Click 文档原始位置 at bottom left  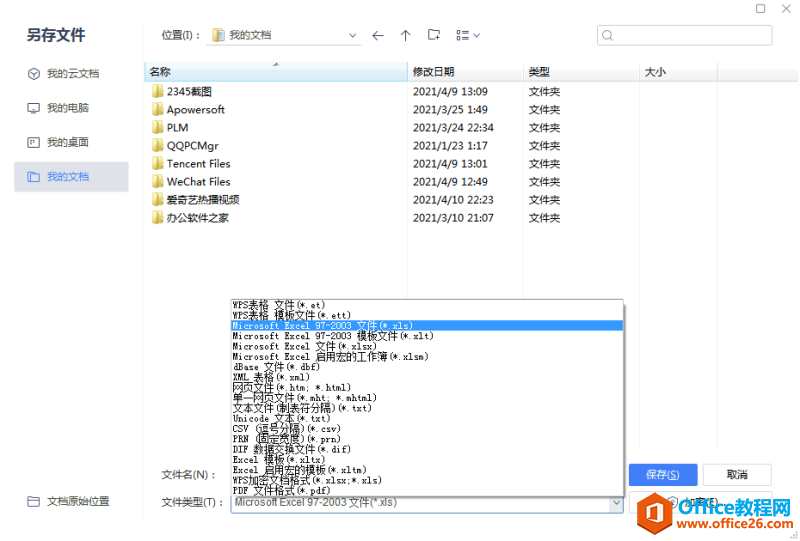(x=68, y=501)
